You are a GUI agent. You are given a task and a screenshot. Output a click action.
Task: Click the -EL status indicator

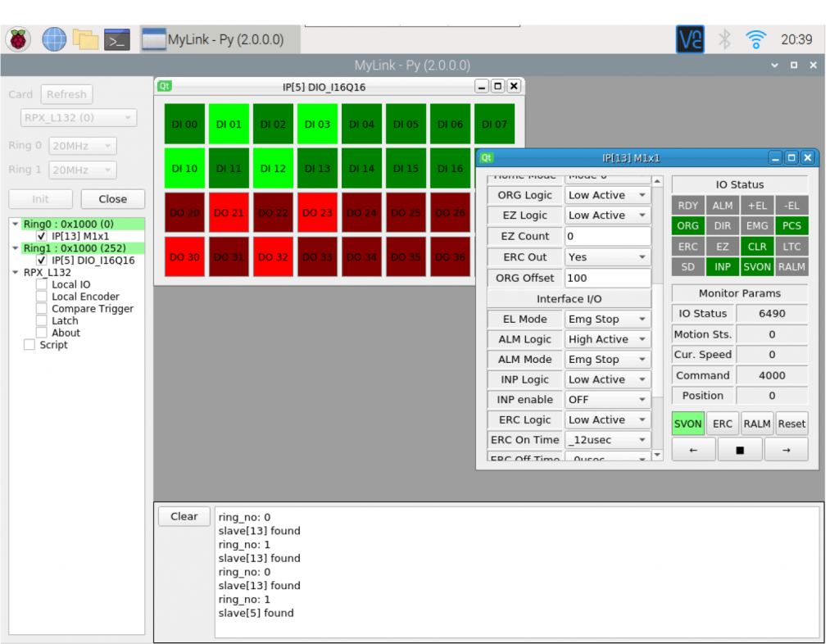pos(791,206)
